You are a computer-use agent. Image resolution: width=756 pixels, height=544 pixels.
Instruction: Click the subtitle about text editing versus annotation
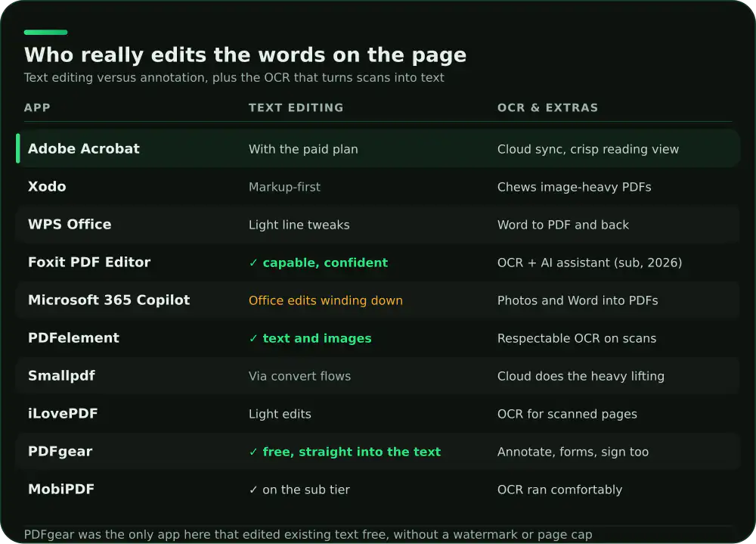pyautogui.click(x=234, y=78)
